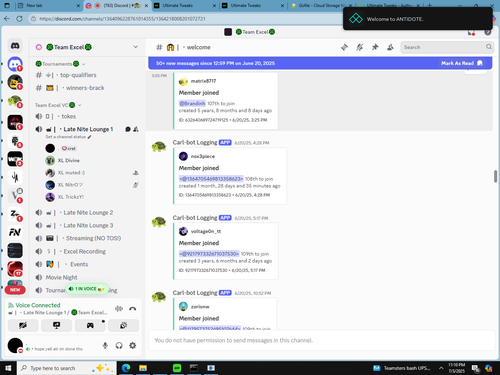
Task: Join Movie Night voice channel
Action: (87, 277)
